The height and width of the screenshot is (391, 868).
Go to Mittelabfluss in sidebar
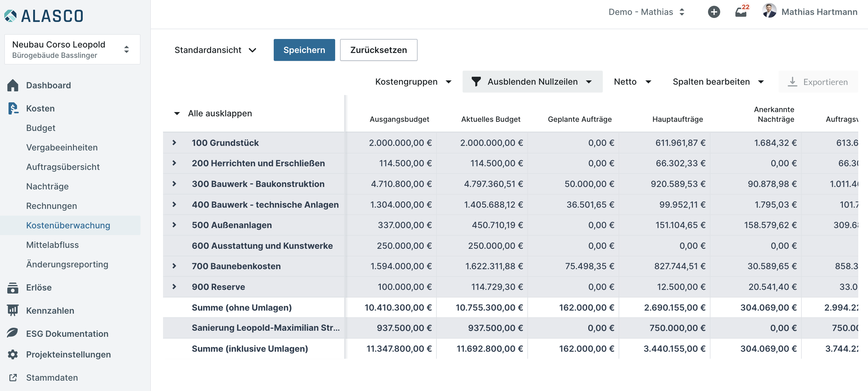pyautogui.click(x=52, y=245)
